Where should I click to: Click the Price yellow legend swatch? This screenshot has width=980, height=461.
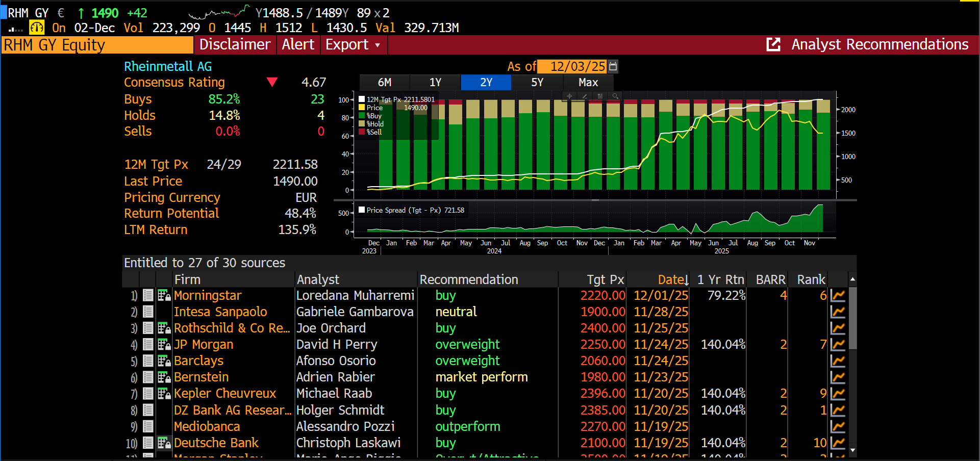(362, 108)
